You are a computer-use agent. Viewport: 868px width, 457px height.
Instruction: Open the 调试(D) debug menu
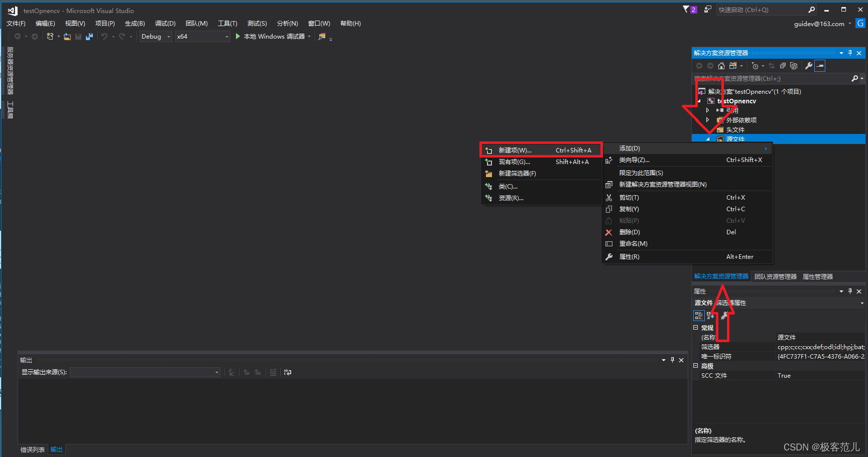[165, 24]
